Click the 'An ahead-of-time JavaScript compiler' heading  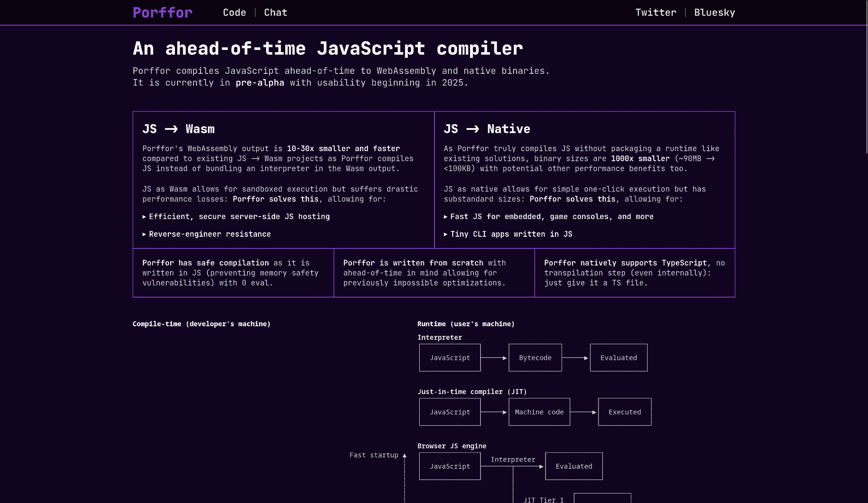[x=328, y=48]
